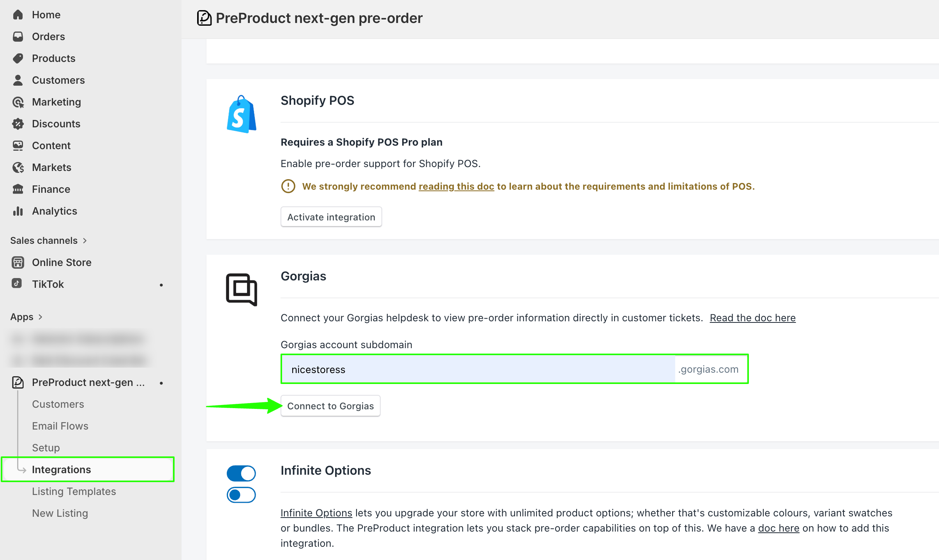
Task: Click the Online Store storefront icon
Action: pyautogui.click(x=18, y=262)
